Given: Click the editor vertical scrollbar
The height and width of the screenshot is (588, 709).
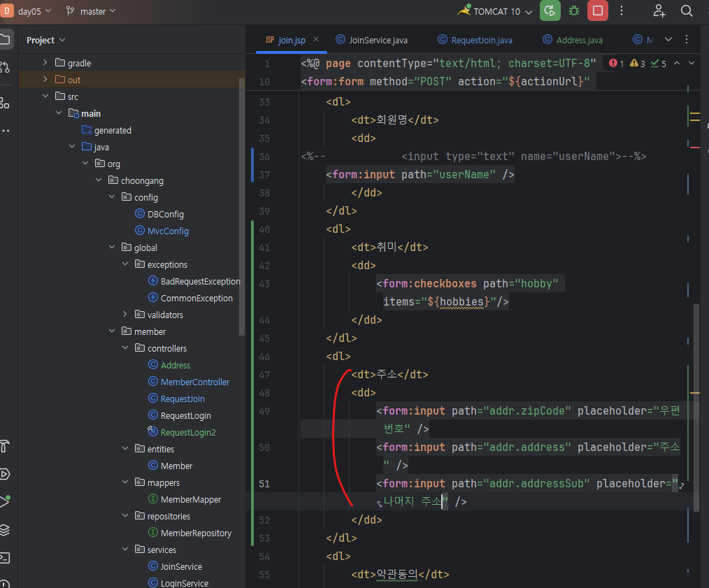Looking at the screenshot, I should [x=696, y=408].
